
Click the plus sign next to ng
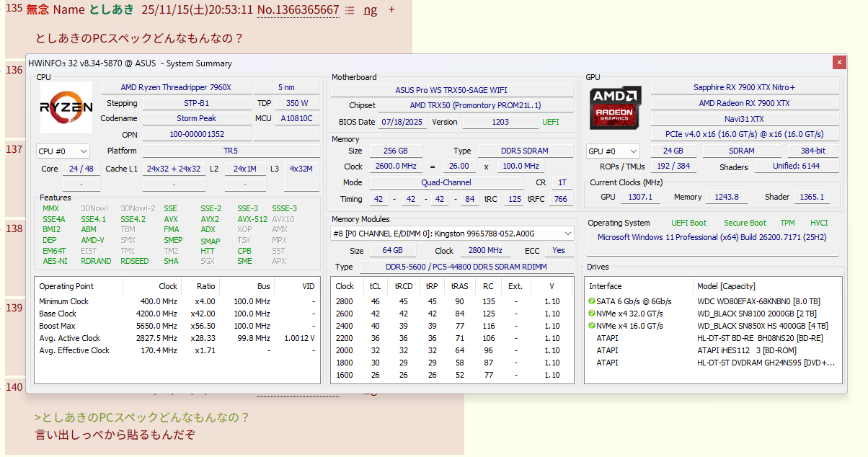click(391, 10)
